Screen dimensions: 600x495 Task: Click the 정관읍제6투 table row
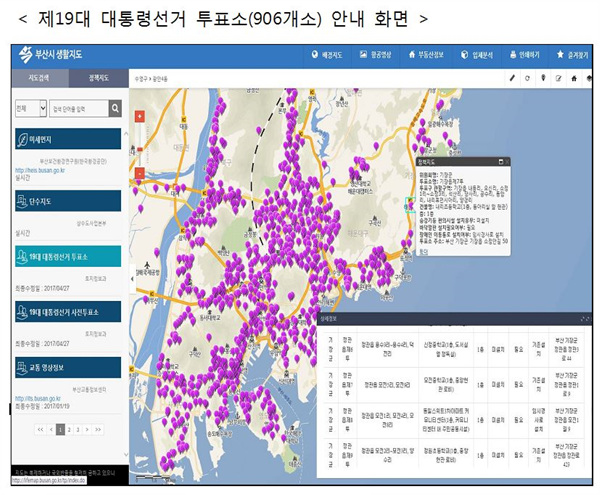click(x=454, y=349)
